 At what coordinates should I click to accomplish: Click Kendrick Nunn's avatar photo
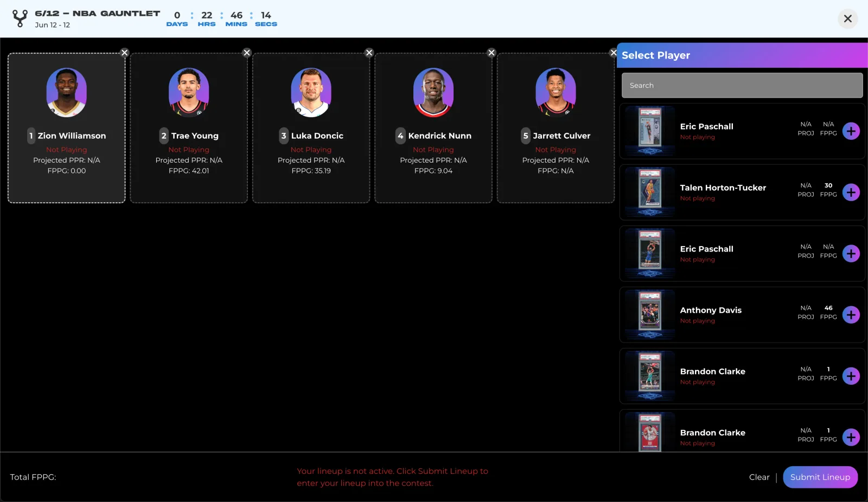(433, 92)
